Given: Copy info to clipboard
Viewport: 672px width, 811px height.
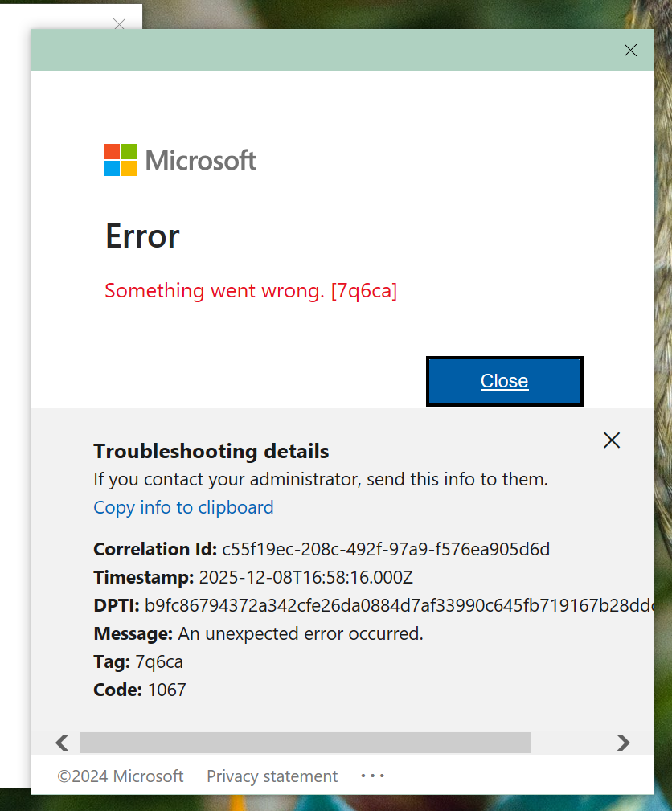Looking at the screenshot, I should (183, 507).
